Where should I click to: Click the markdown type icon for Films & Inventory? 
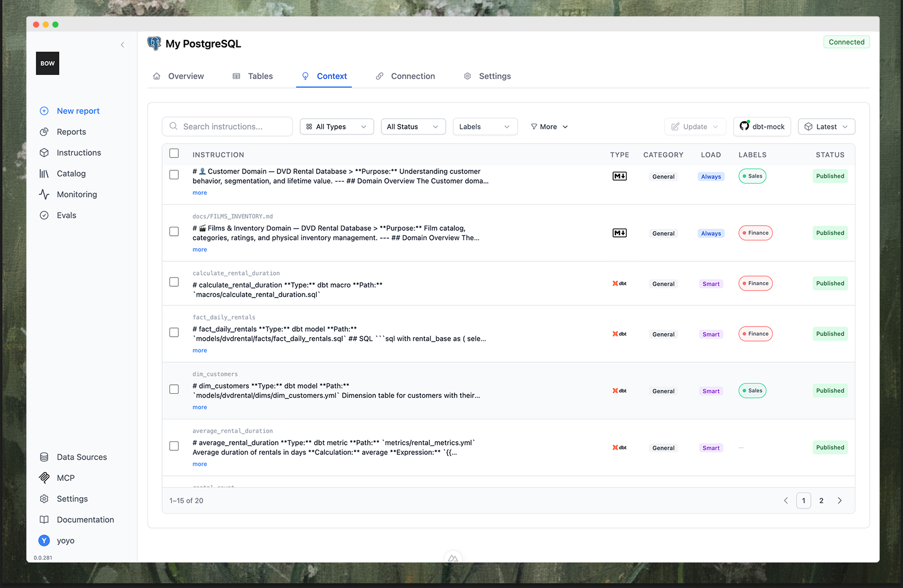tap(620, 233)
